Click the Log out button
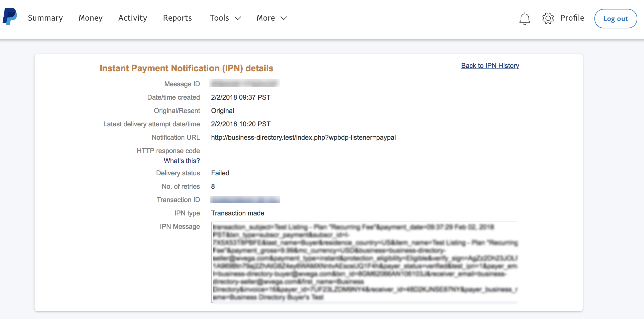 616,19
